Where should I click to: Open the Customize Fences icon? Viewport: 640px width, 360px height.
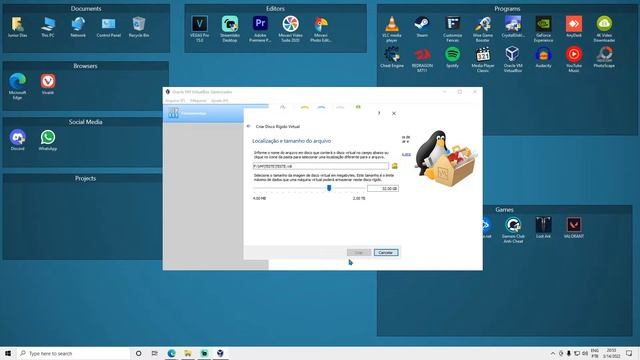[452, 29]
